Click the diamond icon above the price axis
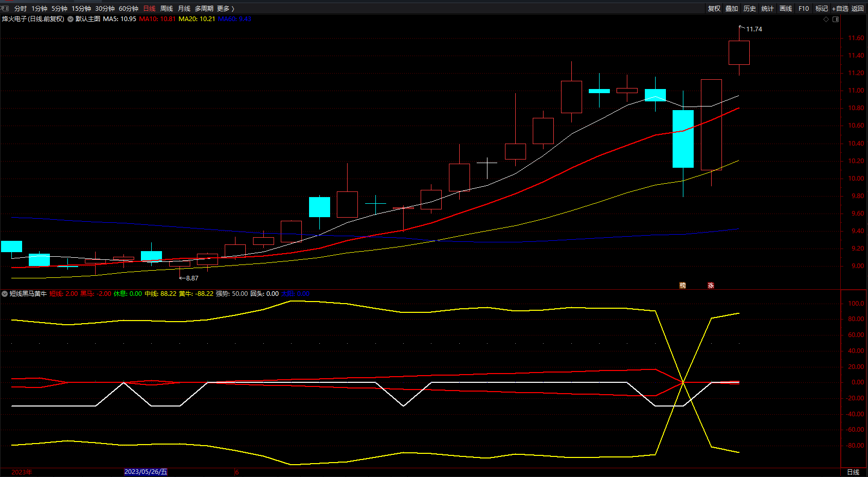Image resolution: width=868 pixels, height=477 pixels. [826, 20]
